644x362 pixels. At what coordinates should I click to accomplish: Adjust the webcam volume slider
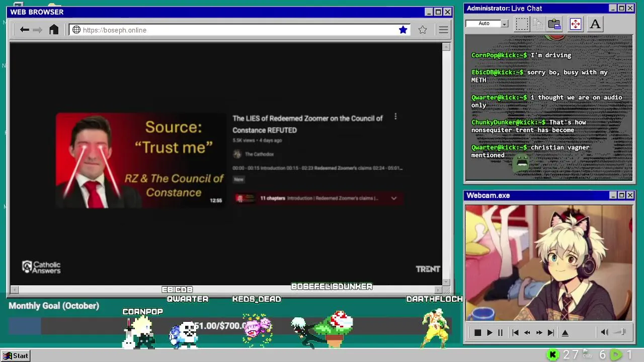(x=621, y=332)
